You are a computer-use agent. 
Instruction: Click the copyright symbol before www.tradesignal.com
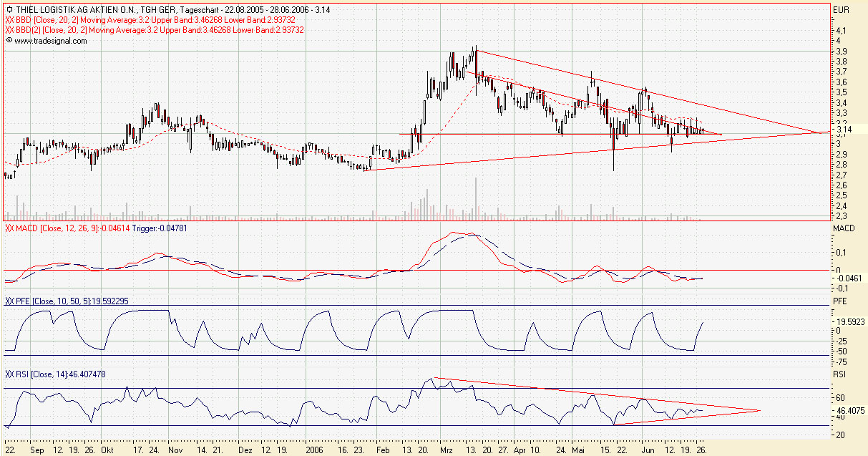coord(8,41)
